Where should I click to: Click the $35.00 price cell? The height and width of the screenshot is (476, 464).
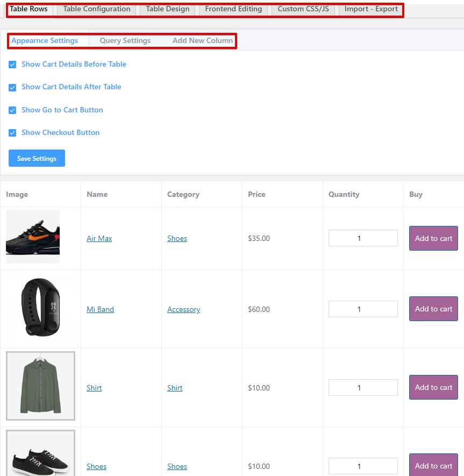(259, 238)
